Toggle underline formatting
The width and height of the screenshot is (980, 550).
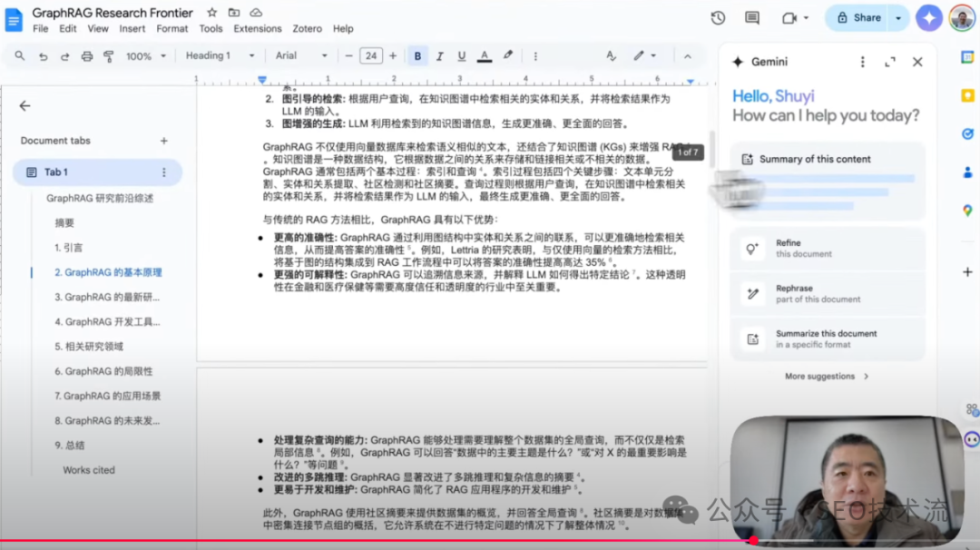462,56
